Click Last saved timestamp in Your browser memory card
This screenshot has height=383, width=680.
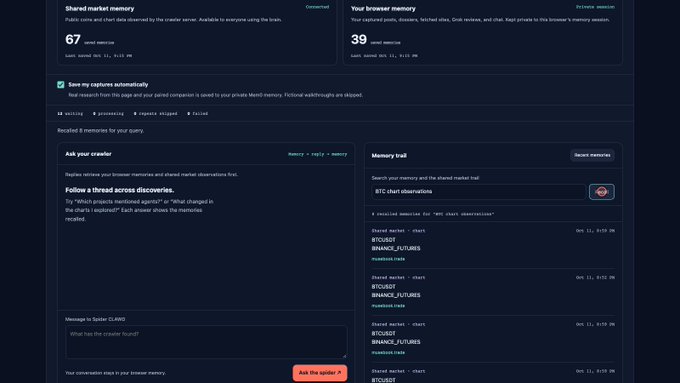pyautogui.click(x=384, y=56)
